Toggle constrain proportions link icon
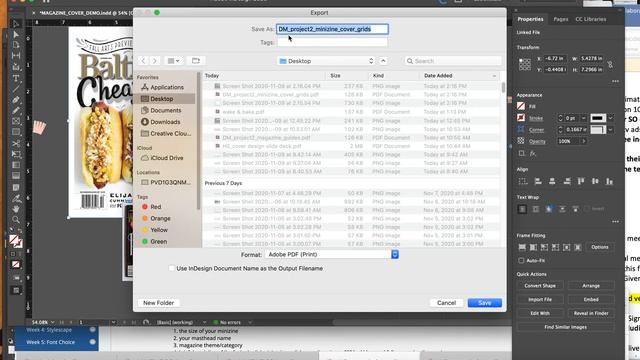The width and height of the screenshot is (640, 360). (x=610, y=64)
